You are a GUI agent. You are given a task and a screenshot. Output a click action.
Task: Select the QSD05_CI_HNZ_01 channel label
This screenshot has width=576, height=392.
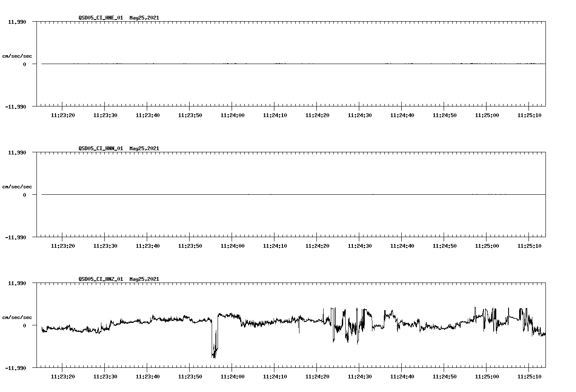[x=101, y=279]
